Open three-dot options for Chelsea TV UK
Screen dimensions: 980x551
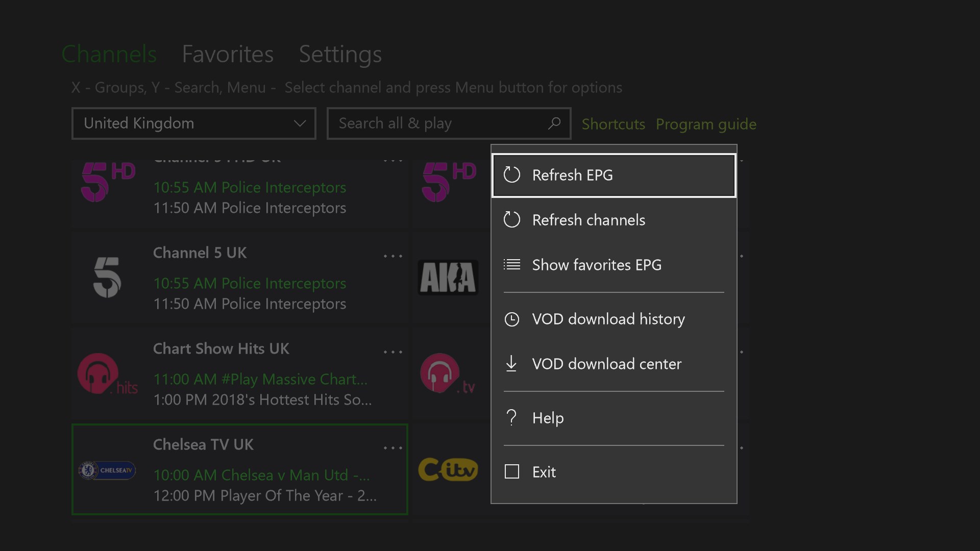(x=393, y=448)
